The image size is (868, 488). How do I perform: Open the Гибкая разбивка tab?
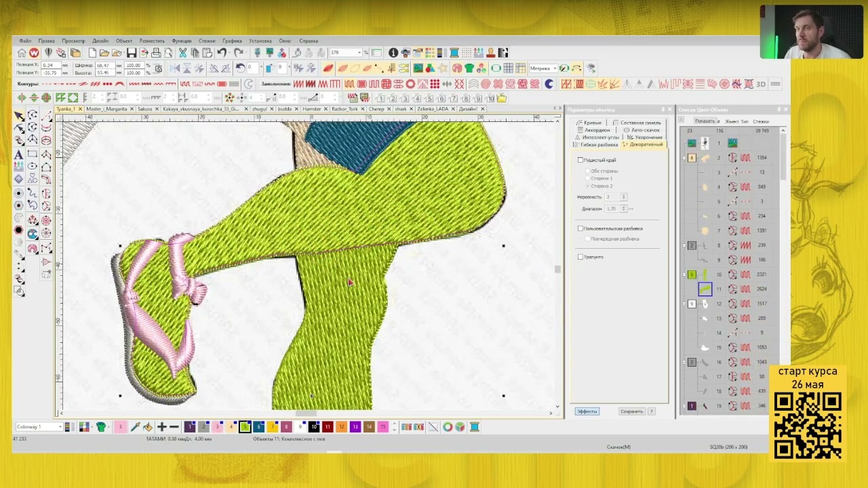tap(599, 145)
